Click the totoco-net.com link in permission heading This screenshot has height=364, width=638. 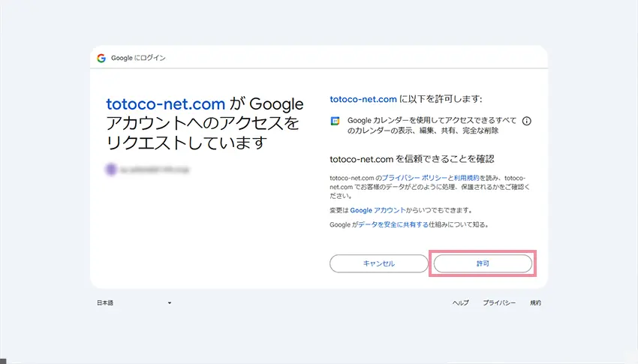pyautogui.click(x=363, y=99)
